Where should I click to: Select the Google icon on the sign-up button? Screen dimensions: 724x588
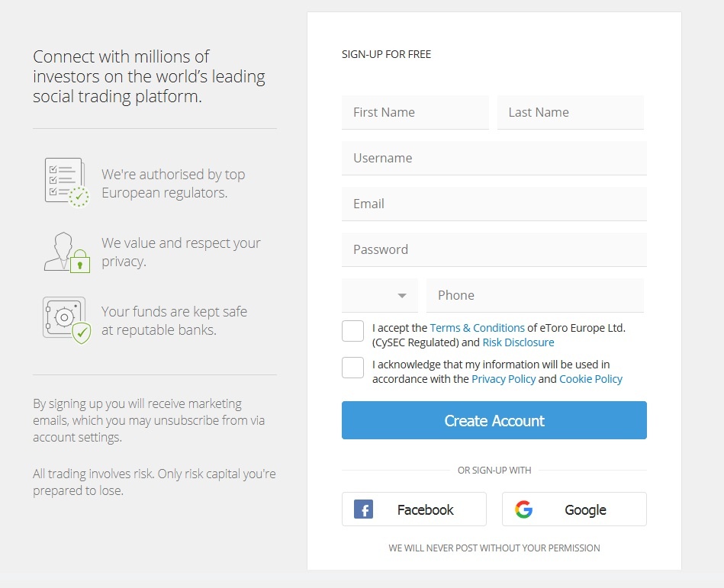point(525,509)
